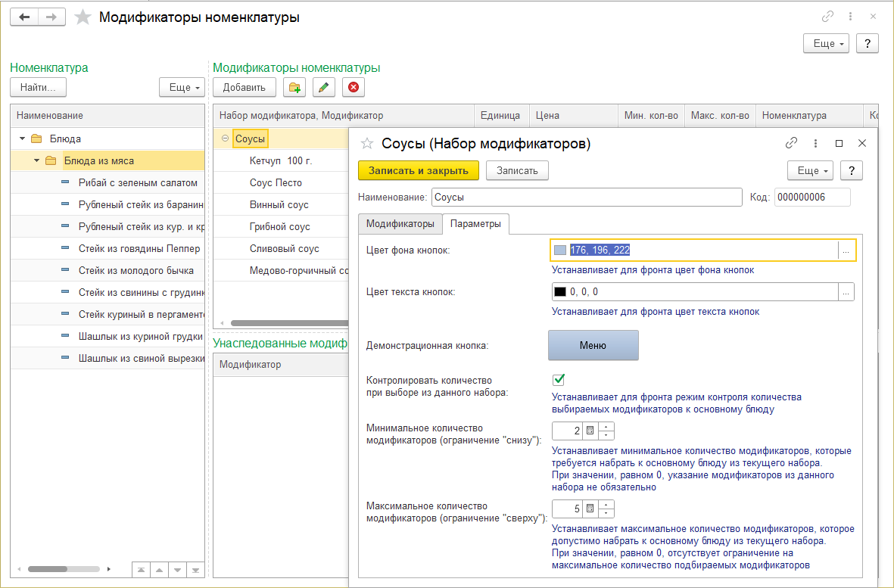
Task: Click the red delete modifier icon
Action: pos(353,88)
